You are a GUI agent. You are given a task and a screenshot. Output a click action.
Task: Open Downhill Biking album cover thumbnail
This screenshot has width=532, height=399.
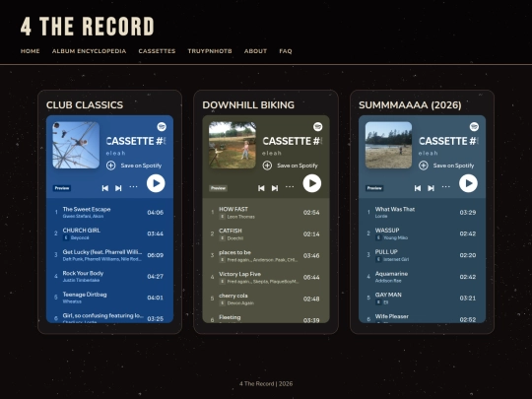pos(233,145)
